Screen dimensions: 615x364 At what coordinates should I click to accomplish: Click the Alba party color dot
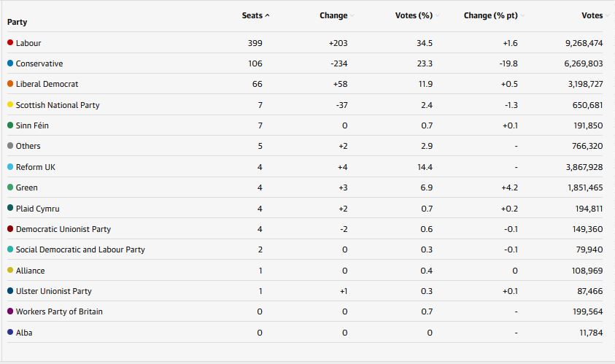coord(10,332)
